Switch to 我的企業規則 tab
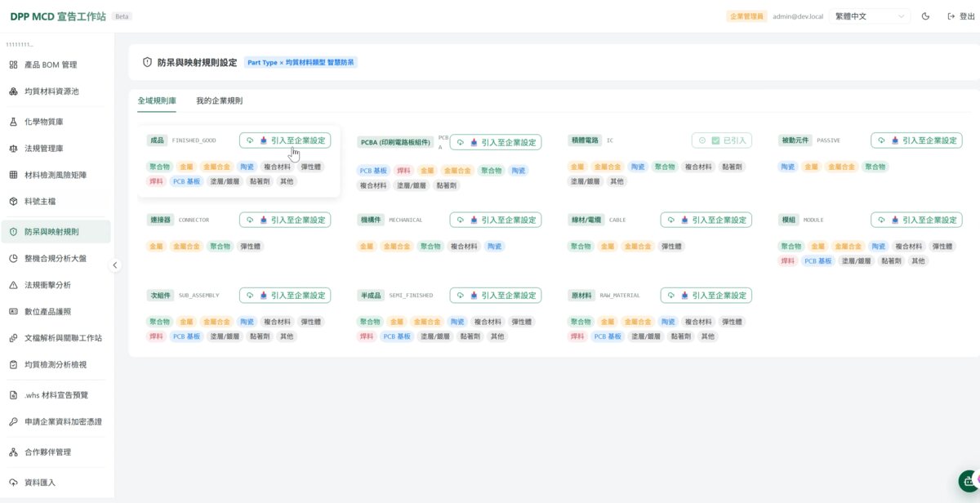980x503 pixels. [x=219, y=100]
